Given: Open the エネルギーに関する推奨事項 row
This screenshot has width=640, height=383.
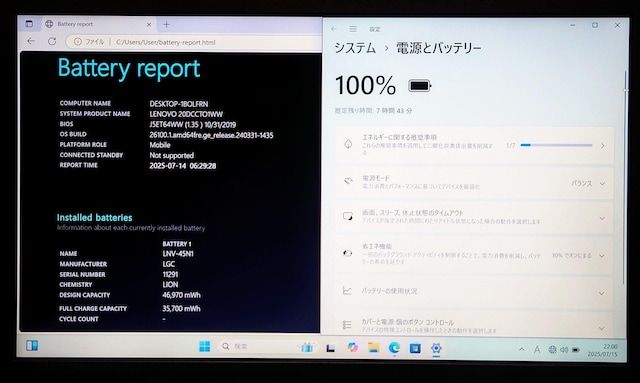Looking at the screenshot, I should point(474,145).
